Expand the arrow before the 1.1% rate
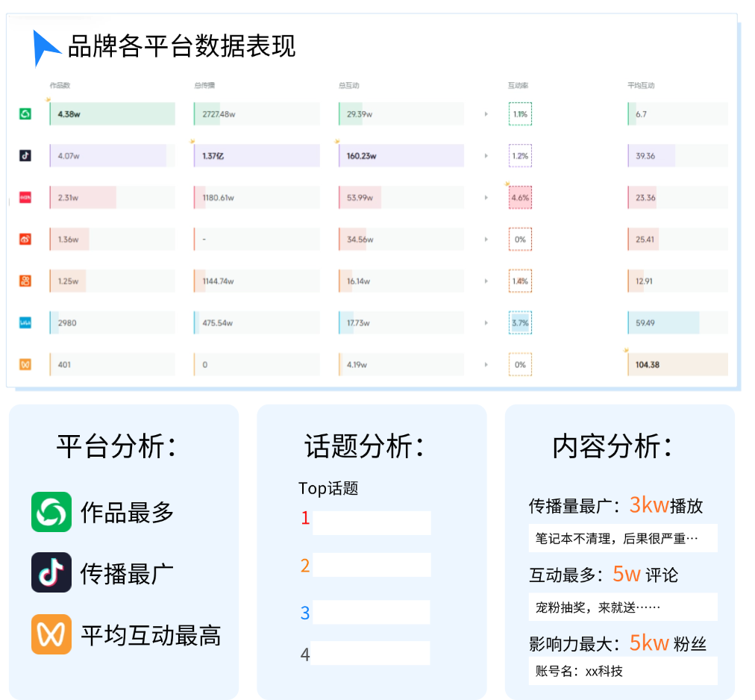755x700 pixels. (486, 114)
